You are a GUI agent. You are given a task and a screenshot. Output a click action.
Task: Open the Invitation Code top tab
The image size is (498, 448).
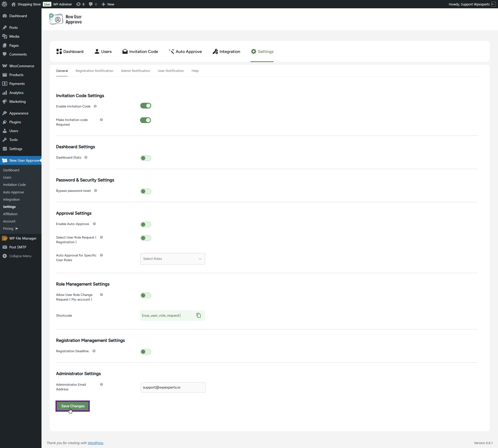[140, 51]
